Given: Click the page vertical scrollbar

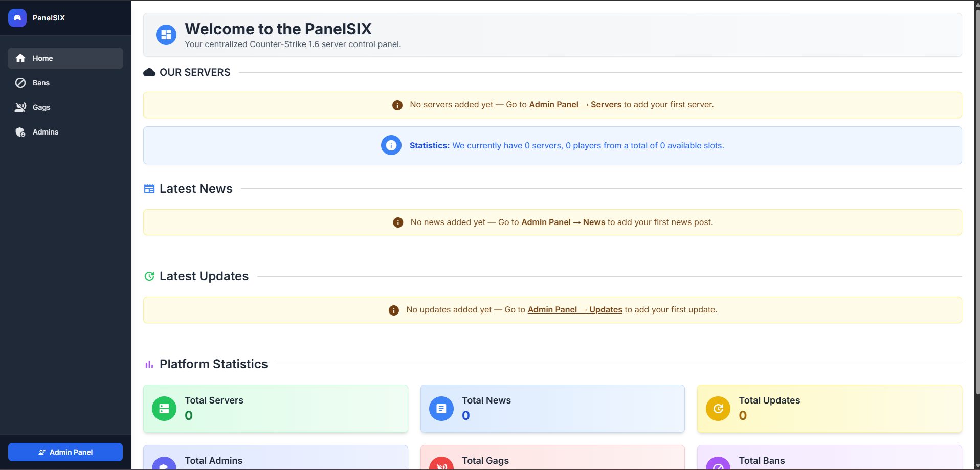Looking at the screenshot, I should [977, 205].
